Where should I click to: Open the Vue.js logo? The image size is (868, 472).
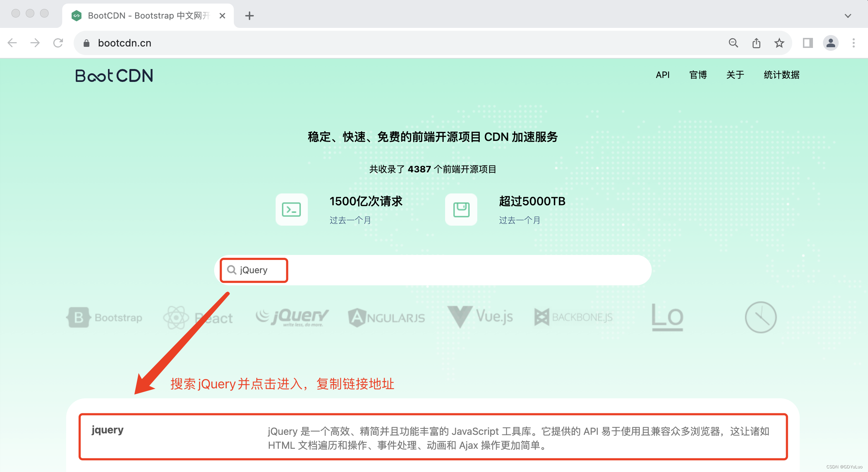coord(480,317)
